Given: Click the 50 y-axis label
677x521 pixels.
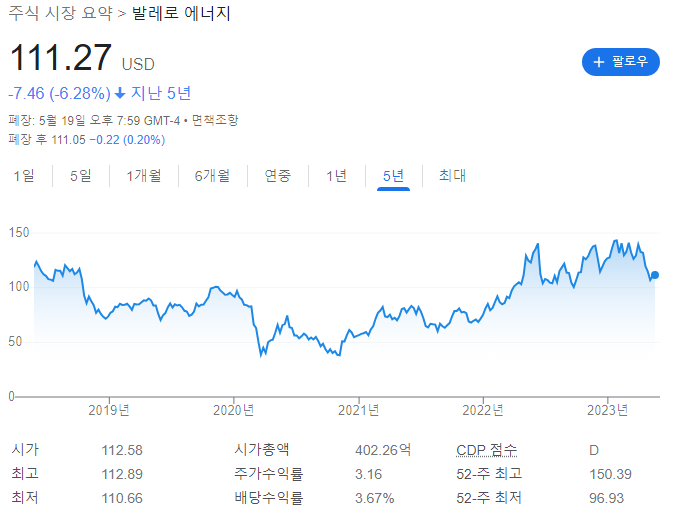Looking at the screenshot, I should (15, 341).
